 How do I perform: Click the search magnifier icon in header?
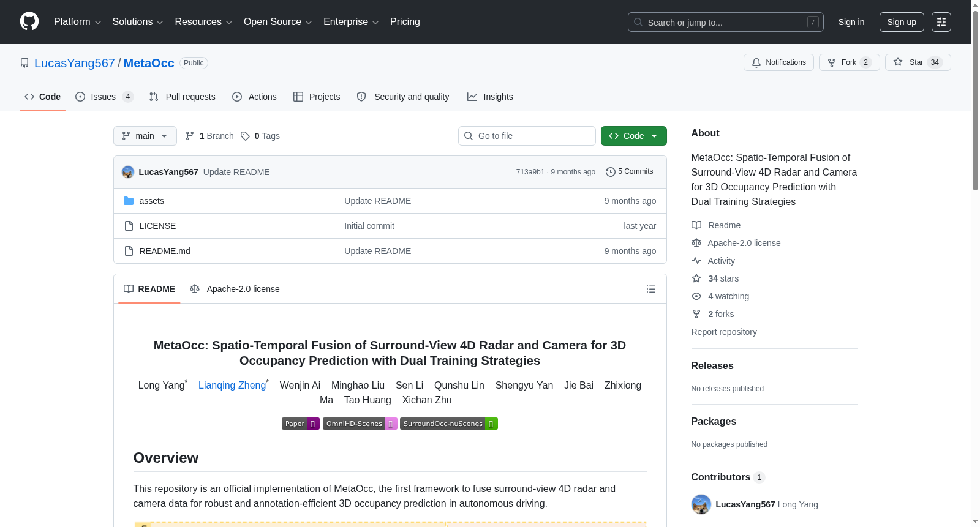[638, 22]
